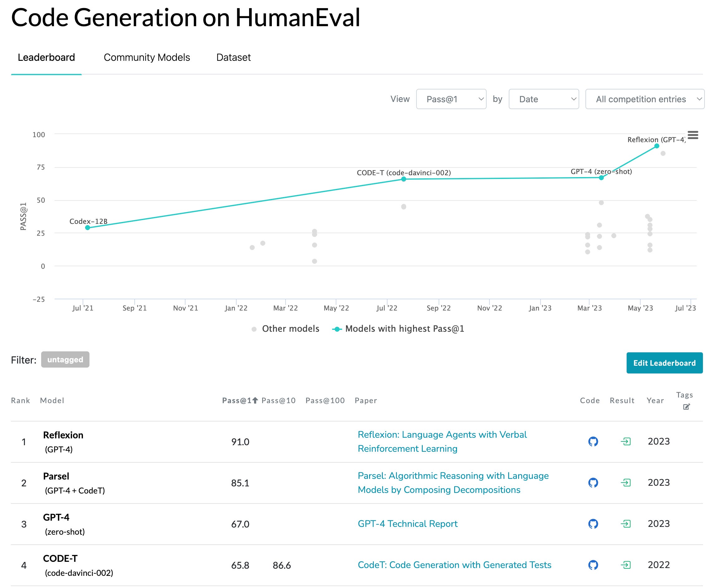Open the Pass@1 metric dropdown
This screenshot has height=588, width=717.
[451, 99]
